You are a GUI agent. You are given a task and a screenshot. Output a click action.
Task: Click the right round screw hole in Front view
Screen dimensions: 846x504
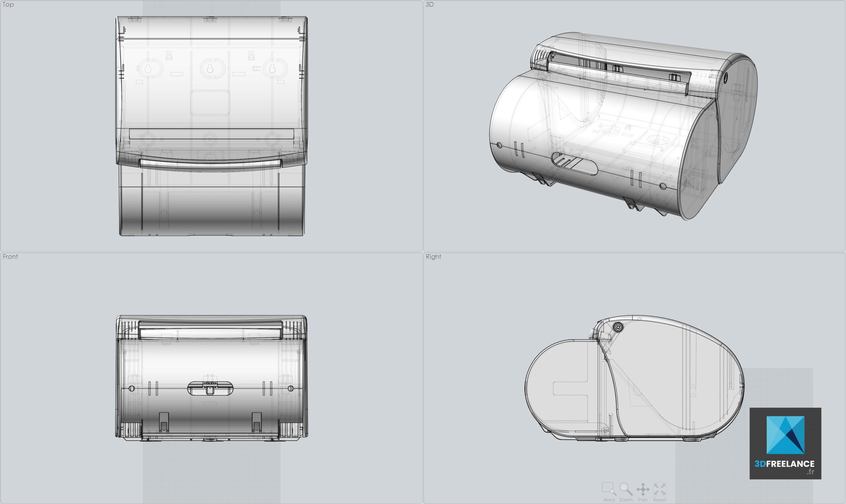pyautogui.click(x=290, y=388)
